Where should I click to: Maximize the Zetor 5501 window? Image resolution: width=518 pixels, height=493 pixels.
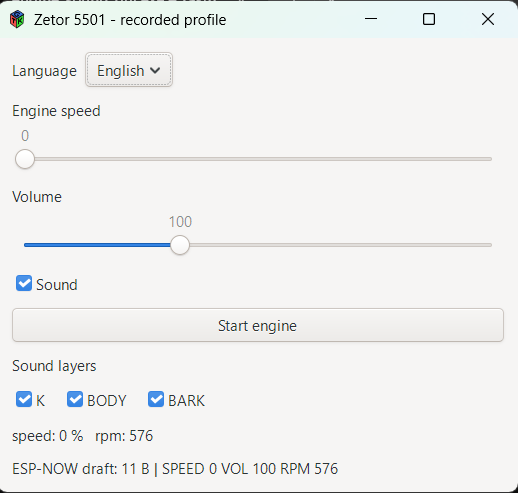click(x=429, y=19)
